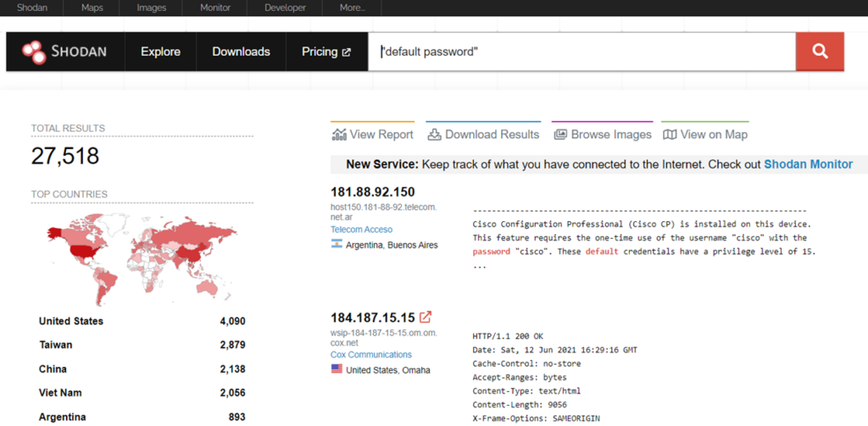
Task: Click the Browse Images picture icon
Action: point(560,135)
